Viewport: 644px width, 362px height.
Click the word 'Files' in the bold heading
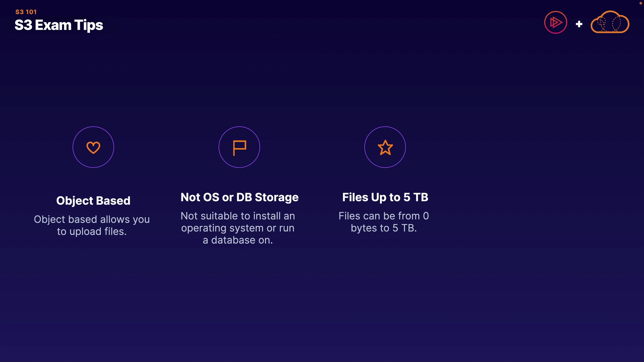point(355,197)
